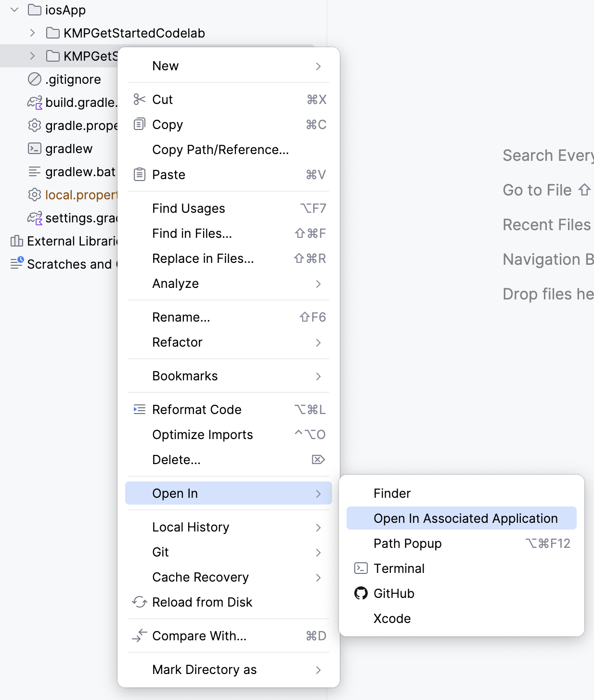Viewport: 594px width, 700px height.
Task: Expand the KMPGetStartedCodelab folder
Action: point(32,33)
